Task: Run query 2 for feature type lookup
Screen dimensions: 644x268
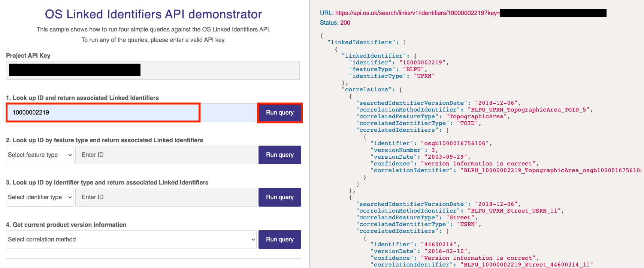Action: (x=280, y=155)
